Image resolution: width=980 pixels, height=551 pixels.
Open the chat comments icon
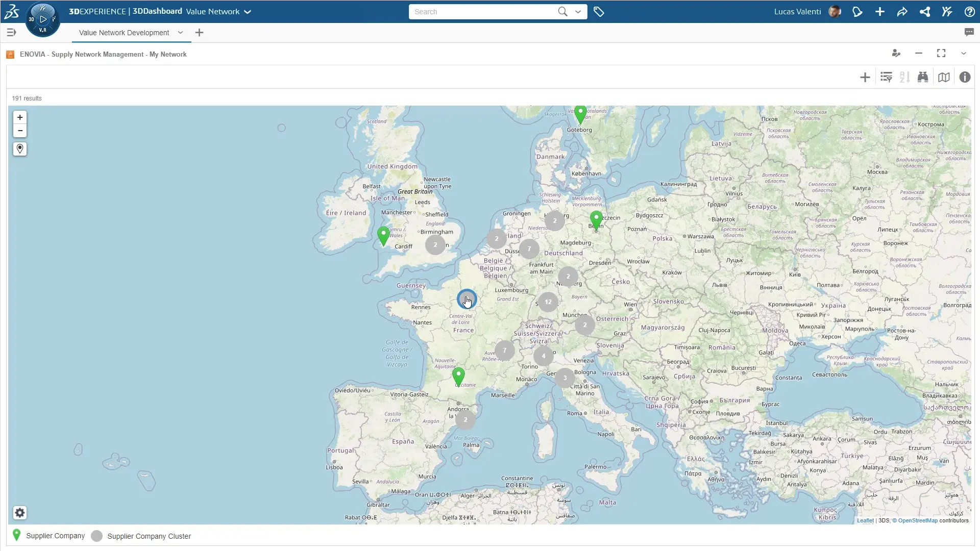pos(969,32)
